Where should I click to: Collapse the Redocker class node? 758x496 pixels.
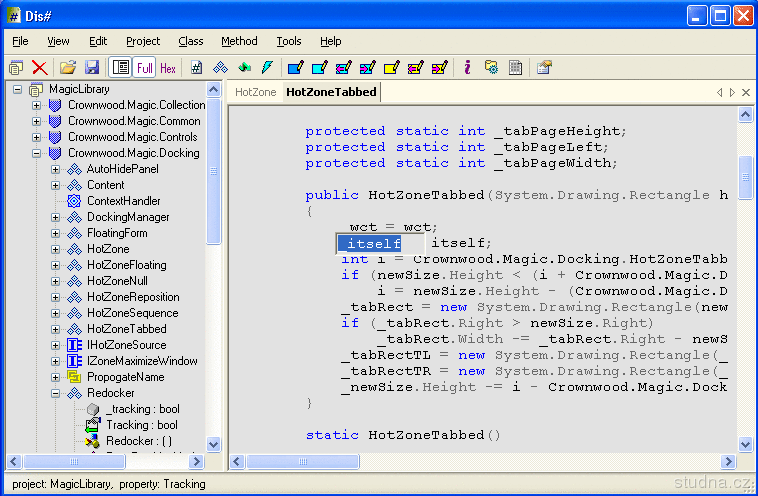[x=56, y=393]
